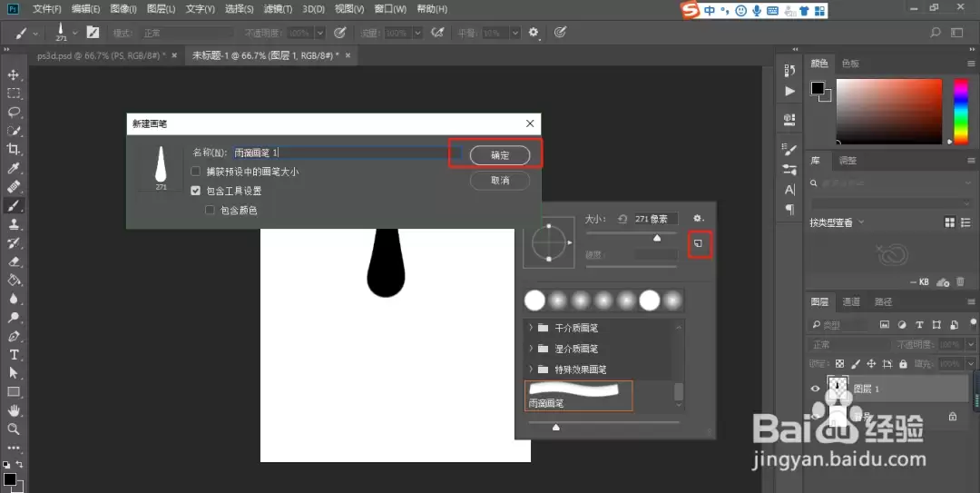
Task: Select the Paint Bucket tool
Action: pyautogui.click(x=13, y=281)
